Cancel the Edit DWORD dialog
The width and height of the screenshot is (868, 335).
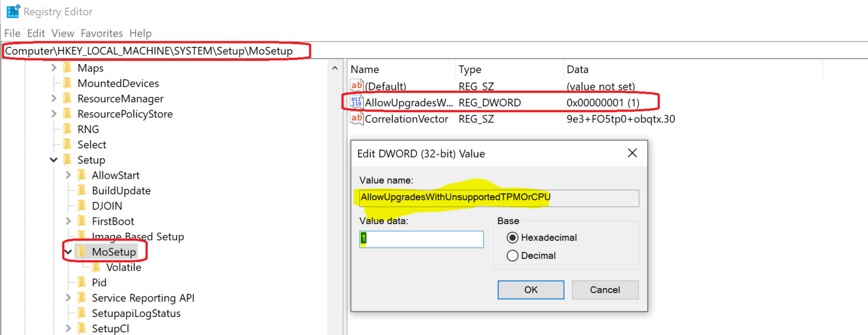pyautogui.click(x=605, y=290)
